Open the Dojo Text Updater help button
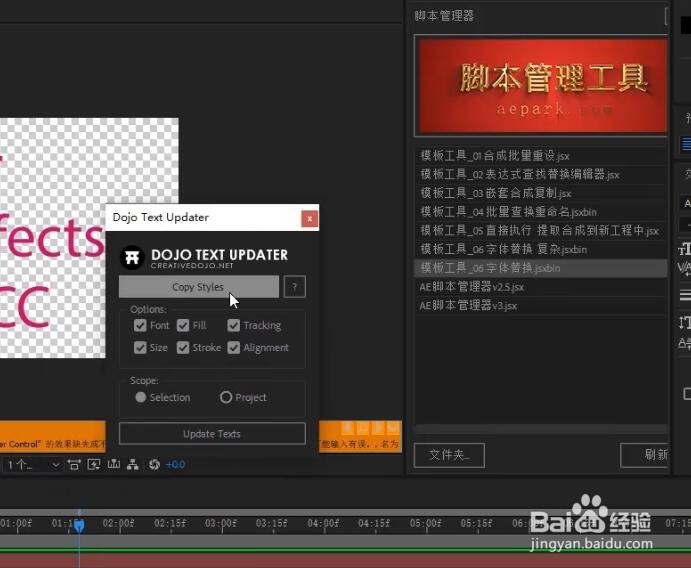Screen dimensions: 691x568 [x=294, y=287]
